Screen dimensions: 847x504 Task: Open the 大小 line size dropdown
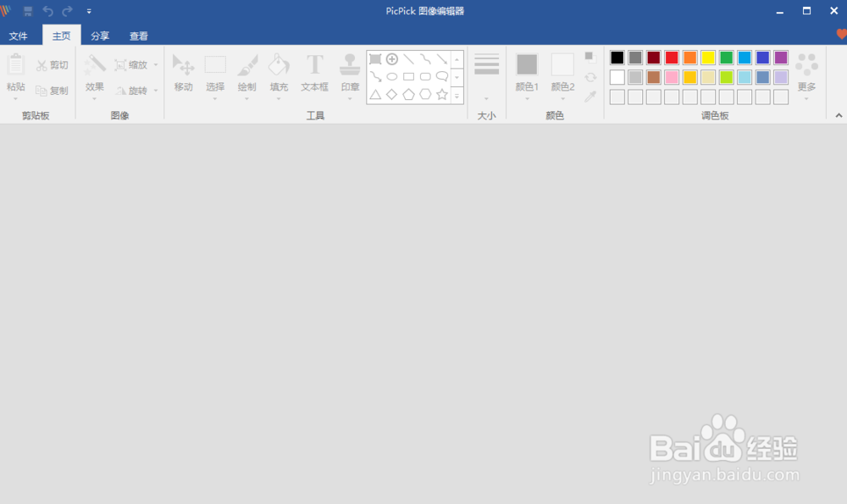[x=486, y=99]
